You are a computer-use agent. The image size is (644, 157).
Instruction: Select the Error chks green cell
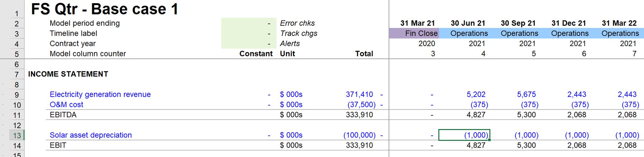coord(249,23)
